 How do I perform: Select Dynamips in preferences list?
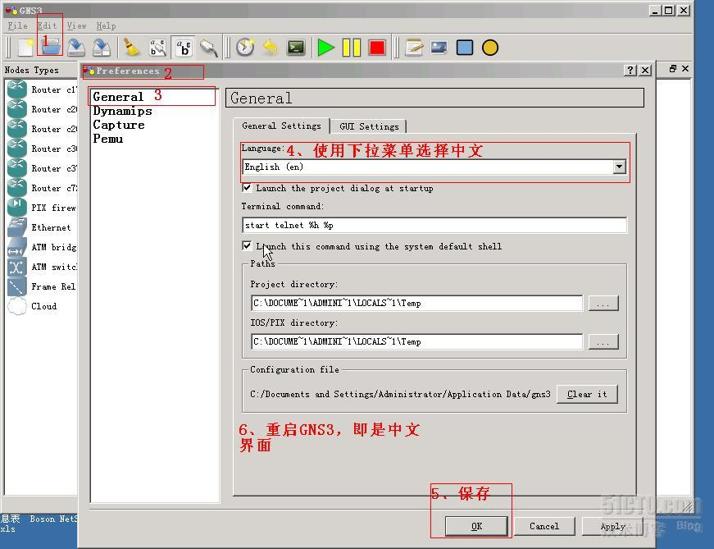click(x=122, y=111)
